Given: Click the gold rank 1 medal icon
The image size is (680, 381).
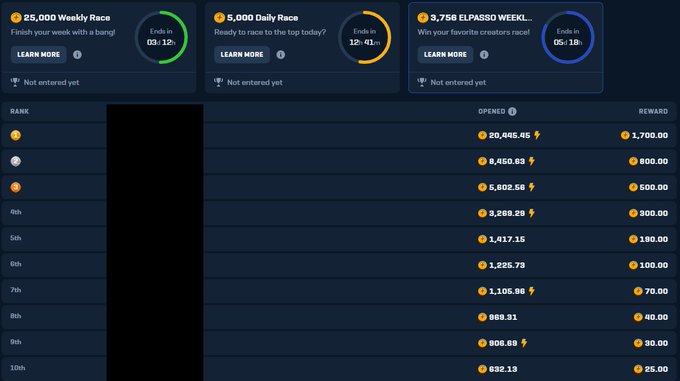Looking at the screenshot, I should tap(16, 135).
